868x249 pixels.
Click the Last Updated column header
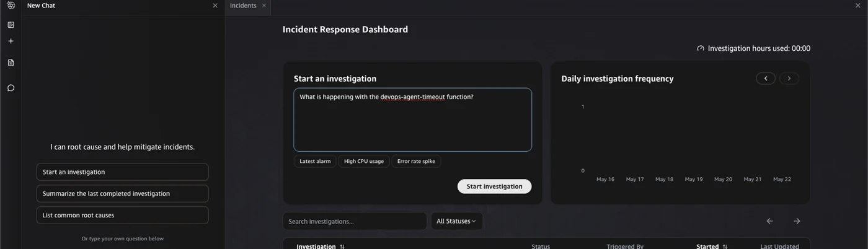(x=779, y=246)
